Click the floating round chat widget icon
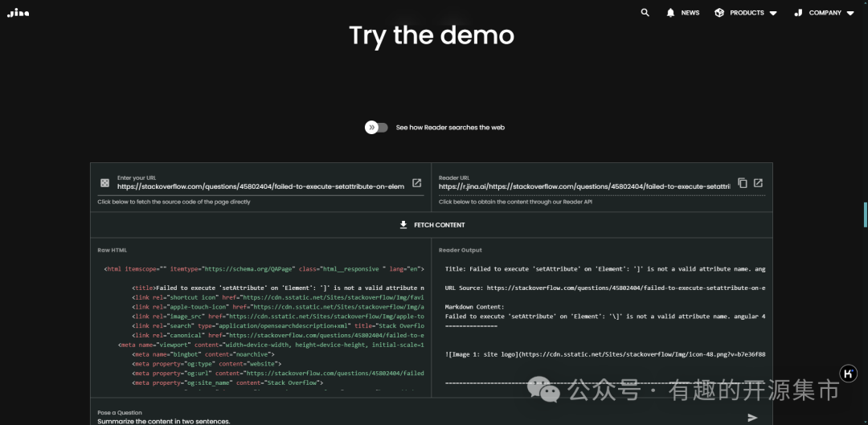The image size is (868, 425). click(x=848, y=374)
